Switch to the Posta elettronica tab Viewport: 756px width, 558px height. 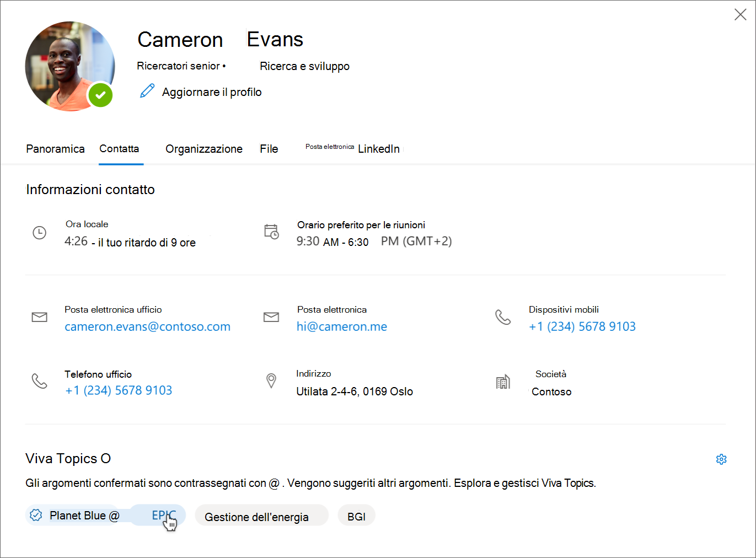point(330,147)
